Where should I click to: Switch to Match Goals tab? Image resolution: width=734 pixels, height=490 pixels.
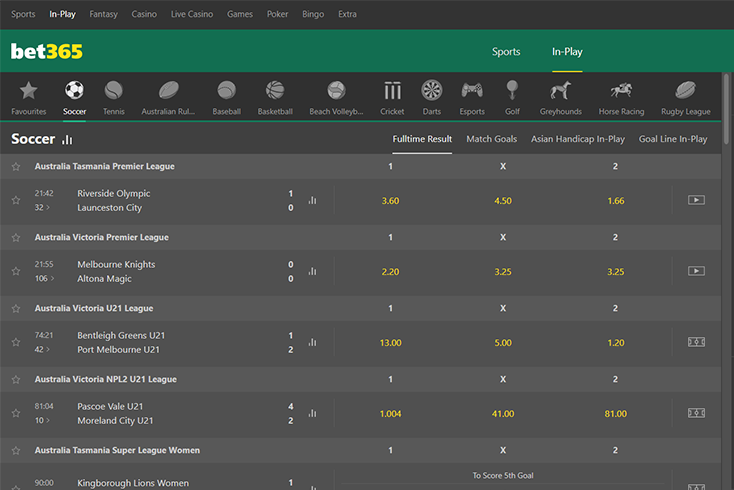point(492,139)
